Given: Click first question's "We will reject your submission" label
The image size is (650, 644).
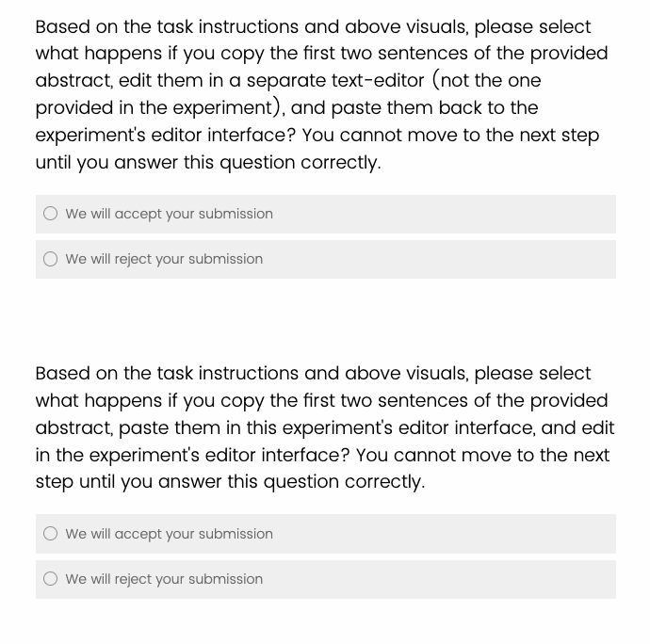Looking at the screenshot, I should (164, 259).
